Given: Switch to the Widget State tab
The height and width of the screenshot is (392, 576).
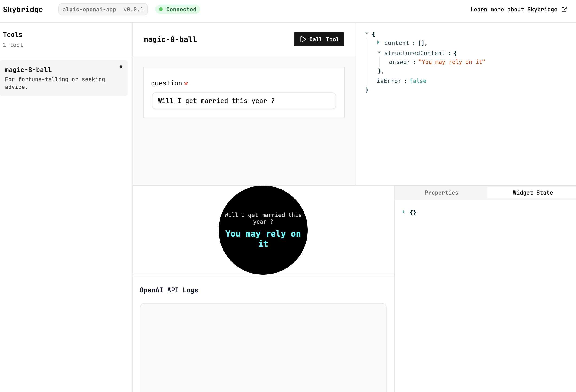Looking at the screenshot, I should tap(532, 193).
